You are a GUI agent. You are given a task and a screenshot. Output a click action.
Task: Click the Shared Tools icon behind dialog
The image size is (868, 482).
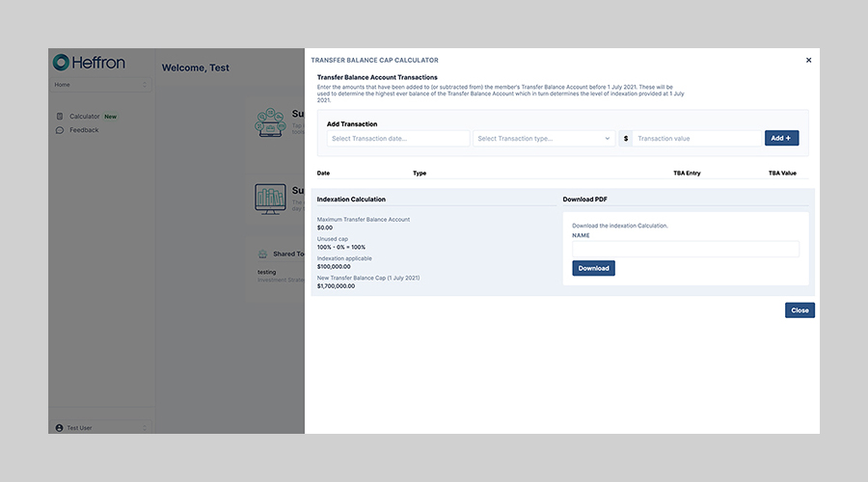[x=263, y=254]
